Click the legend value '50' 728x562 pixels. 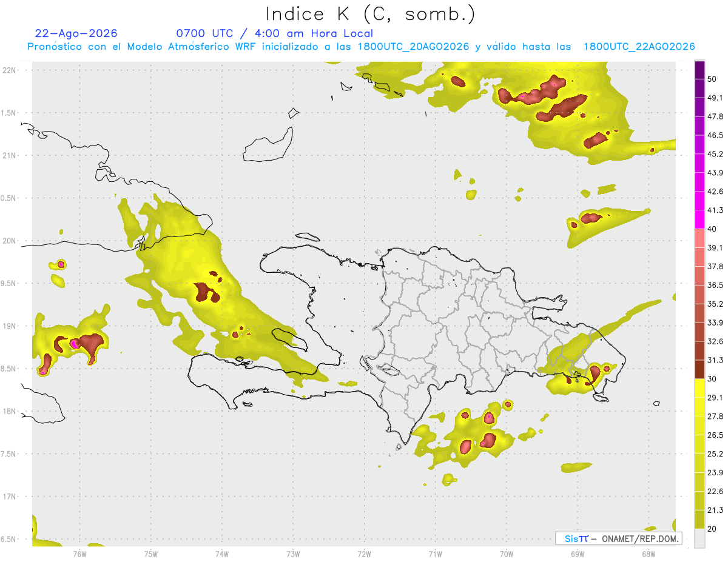pos(713,79)
